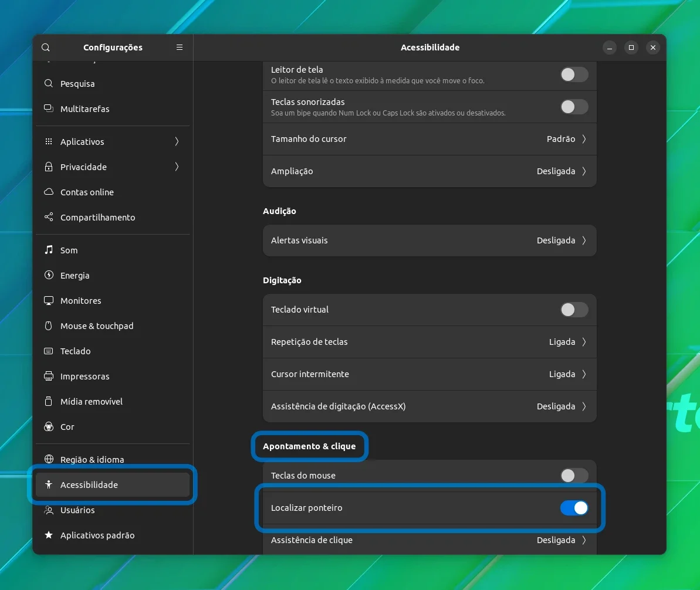This screenshot has width=700, height=590.
Task: Open Alertas visuais settings
Action: (x=430, y=240)
